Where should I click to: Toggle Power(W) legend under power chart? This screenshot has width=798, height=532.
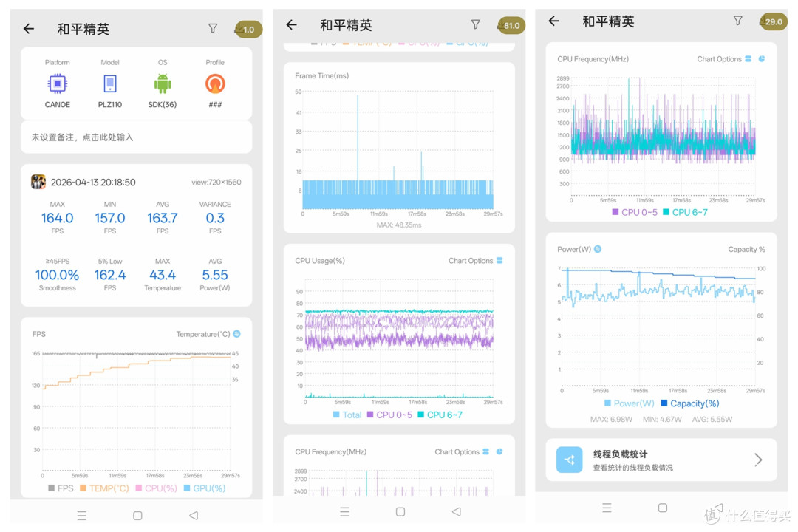[x=629, y=403]
